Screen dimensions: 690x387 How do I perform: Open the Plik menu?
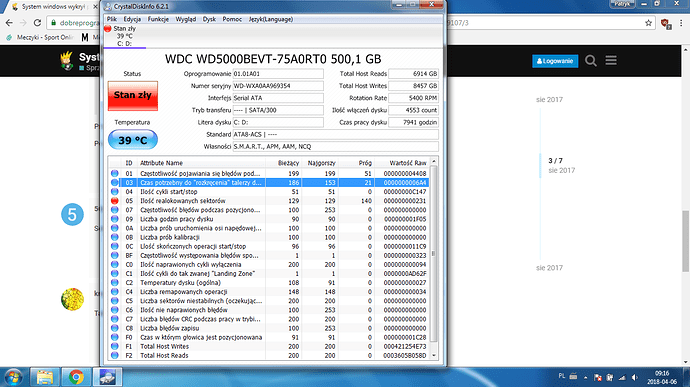tap(112, 19)
